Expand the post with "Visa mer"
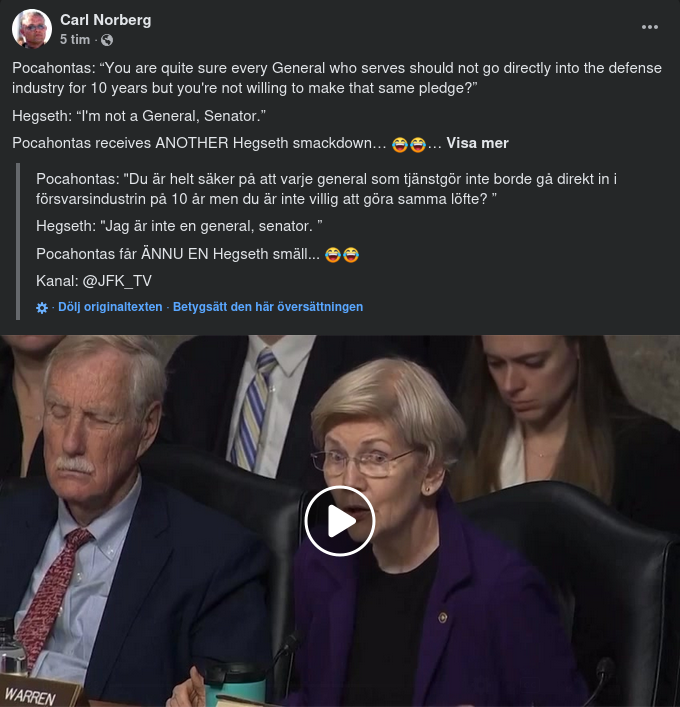 point(477,143)
